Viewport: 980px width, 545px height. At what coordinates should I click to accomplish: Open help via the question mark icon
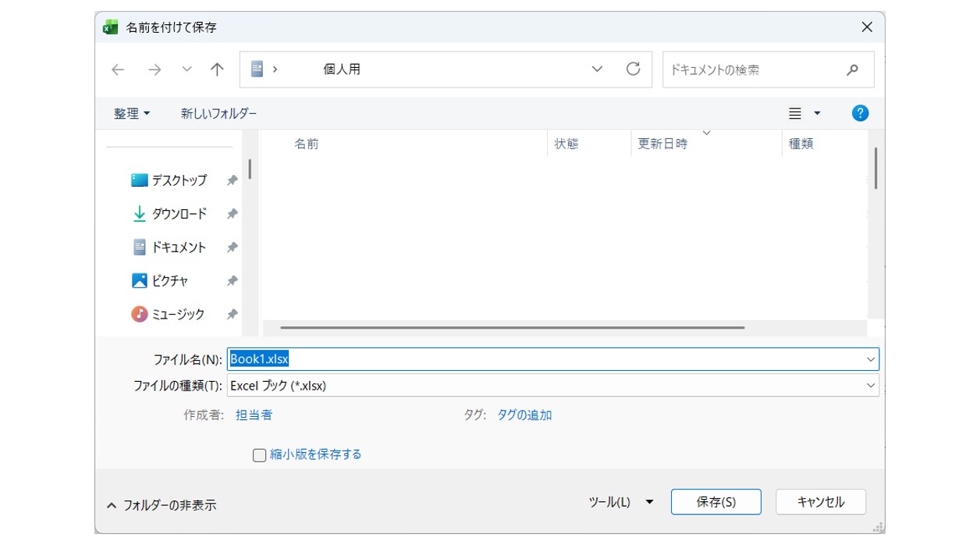tap(859, 112)
